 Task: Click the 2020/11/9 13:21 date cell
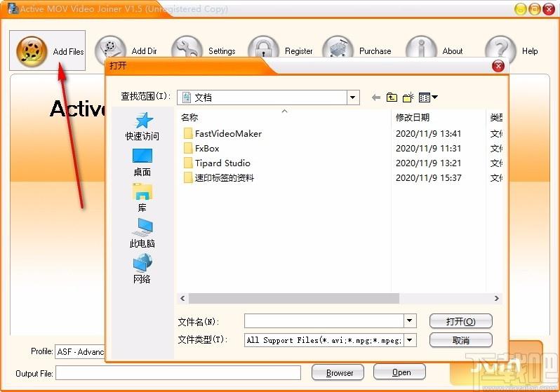[429, 163]
